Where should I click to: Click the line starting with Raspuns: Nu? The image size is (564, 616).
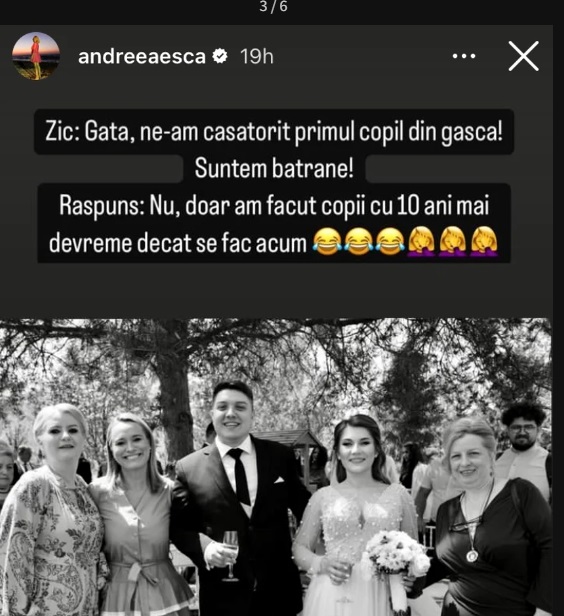coord(274,205)
